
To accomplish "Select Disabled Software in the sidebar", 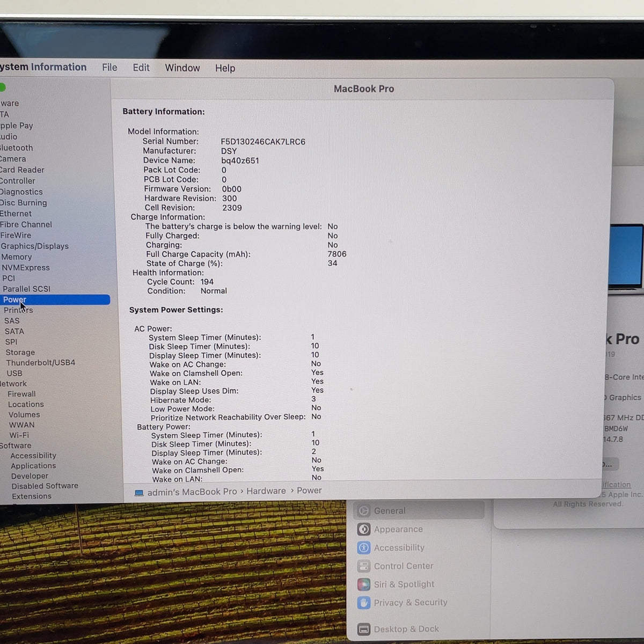I will pos(45,486).
